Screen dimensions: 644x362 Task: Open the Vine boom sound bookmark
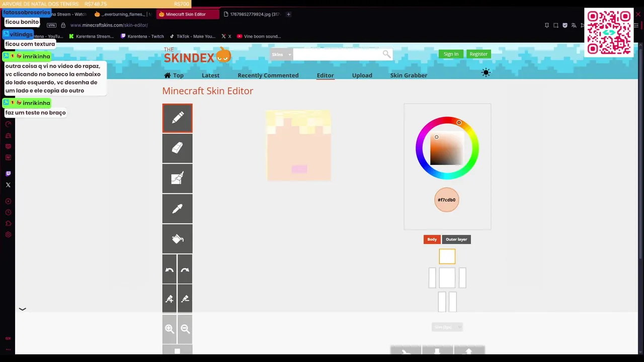(x=259, y=36)
